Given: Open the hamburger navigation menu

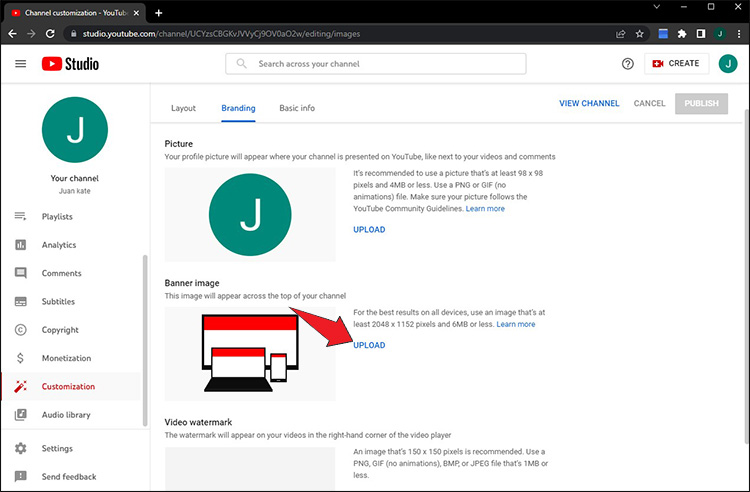Looking at the screenshot, I should [20, 64].
